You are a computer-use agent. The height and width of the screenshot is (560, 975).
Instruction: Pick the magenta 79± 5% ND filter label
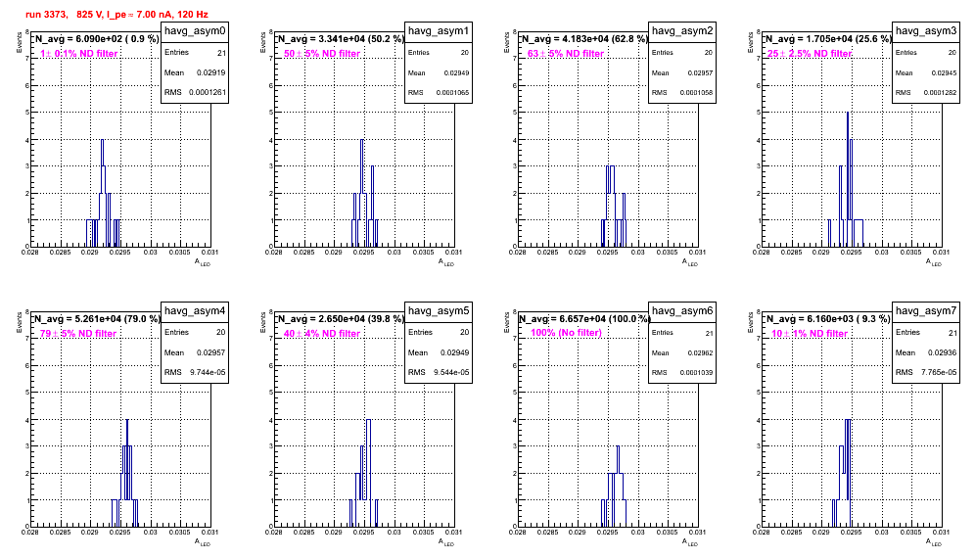pos(78,334)
